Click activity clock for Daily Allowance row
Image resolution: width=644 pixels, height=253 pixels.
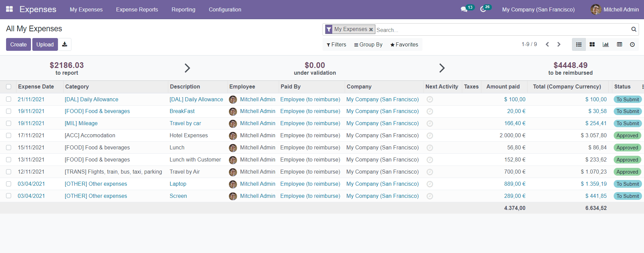[430, 99]
